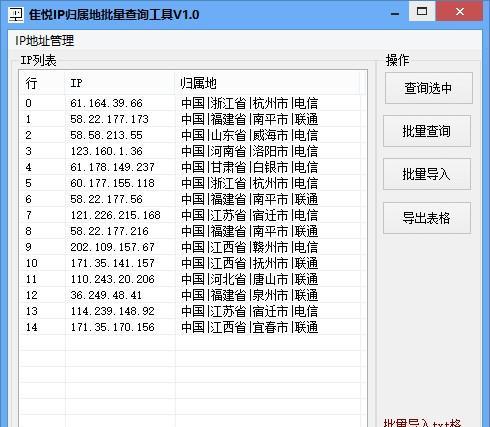The height and width of the screenshot is (427, 490).
Task: Click location 中国|河北省|唐山市|联通
Action: 250,279
